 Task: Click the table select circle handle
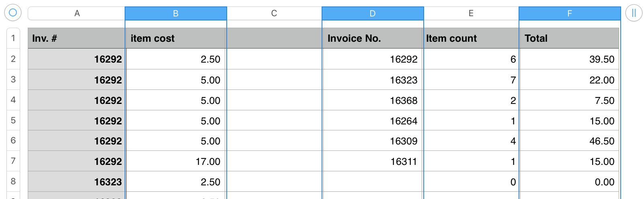pos(12,13)
